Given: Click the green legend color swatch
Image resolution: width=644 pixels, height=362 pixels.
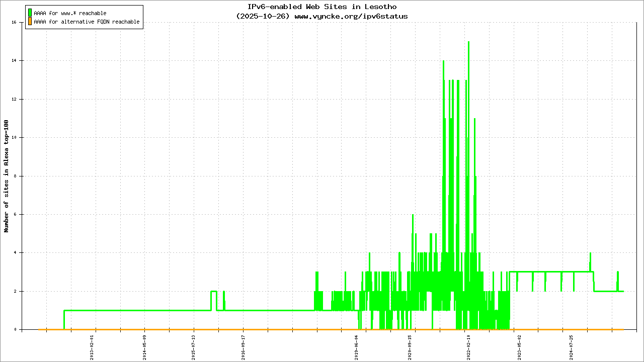Looking at the screenshot, I should pyautogui.click(x=30, y=13).
